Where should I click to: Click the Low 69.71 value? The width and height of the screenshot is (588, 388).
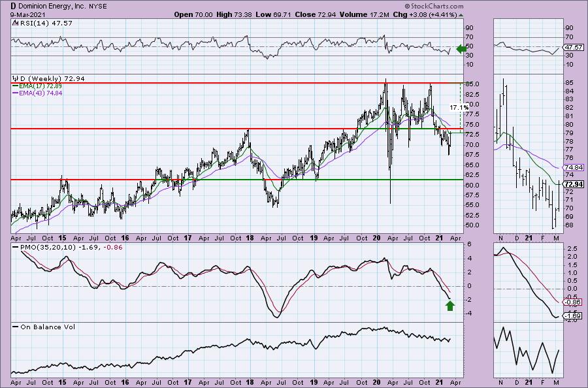click(x=273, y=14)
